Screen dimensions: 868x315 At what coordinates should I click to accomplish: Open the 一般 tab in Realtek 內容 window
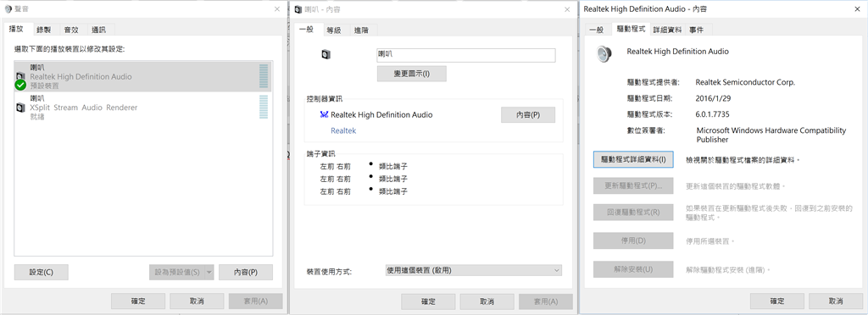(x=597, y=30)
